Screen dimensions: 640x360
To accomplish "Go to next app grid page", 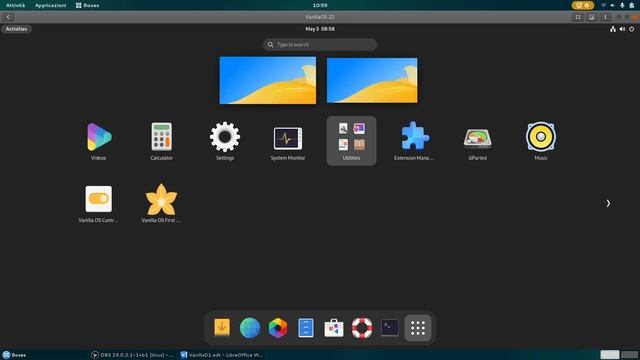I will click(x=608, y=203).
